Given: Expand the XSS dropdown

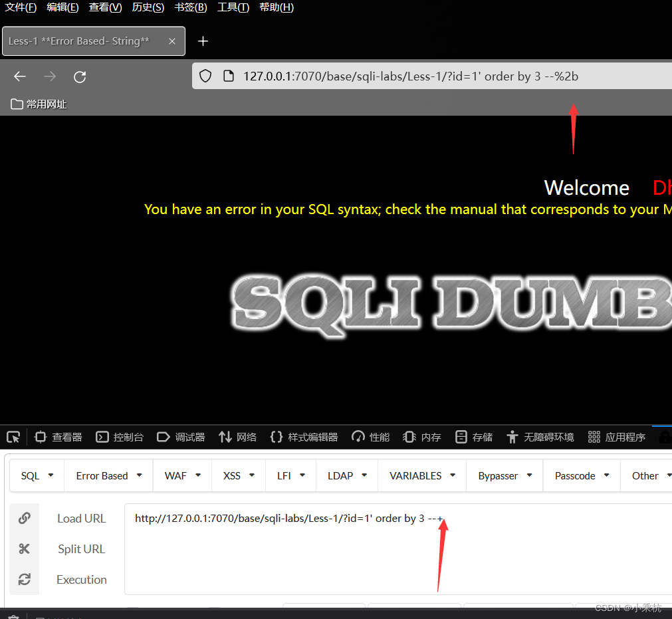Looking at the screenshot, I should 239,475.
